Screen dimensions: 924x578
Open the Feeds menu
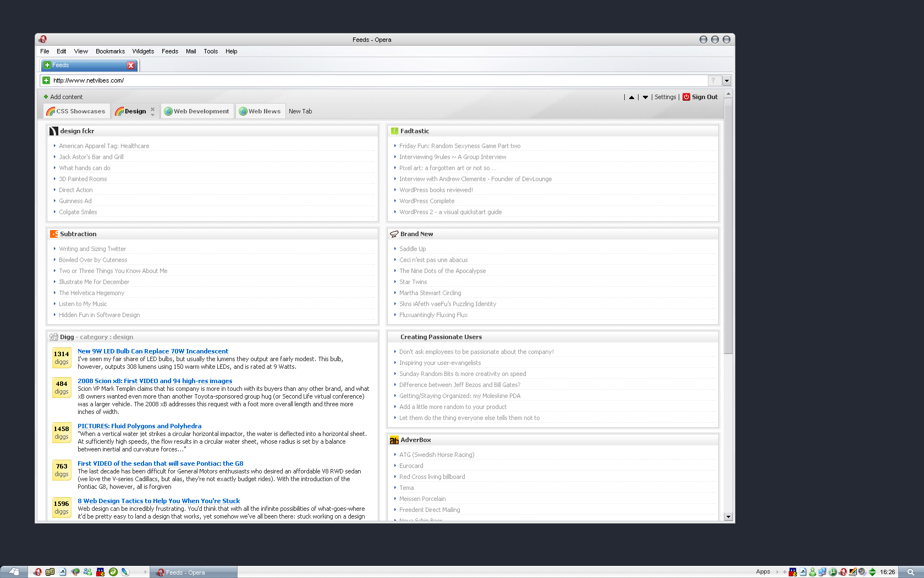coord(170,51)
